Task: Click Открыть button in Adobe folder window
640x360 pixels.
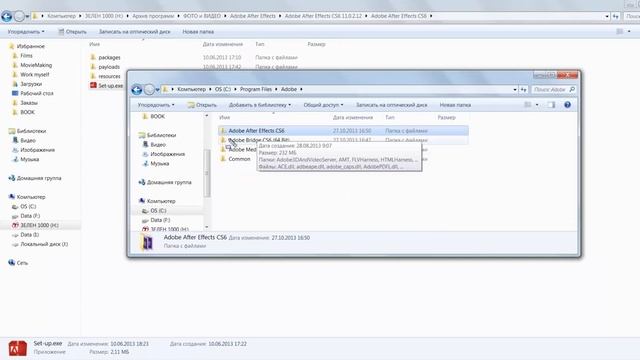Action: (202, 105)
